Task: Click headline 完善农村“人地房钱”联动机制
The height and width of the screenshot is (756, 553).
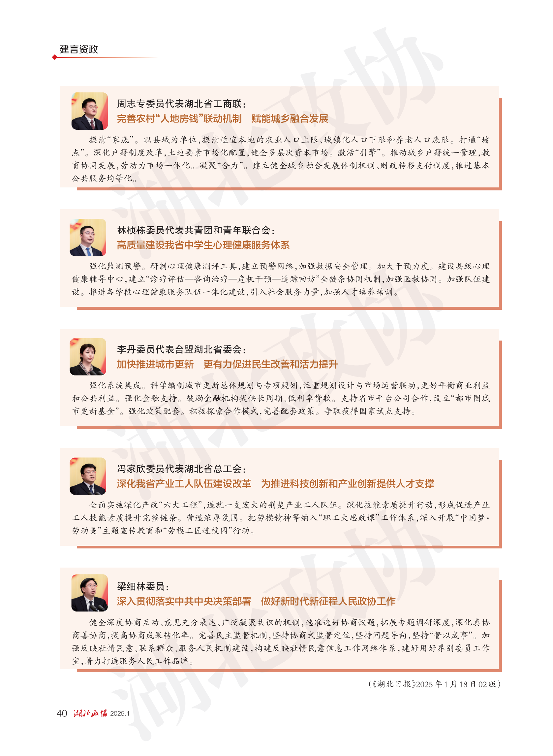Action: pyautogui.click(x=179, y=118)
